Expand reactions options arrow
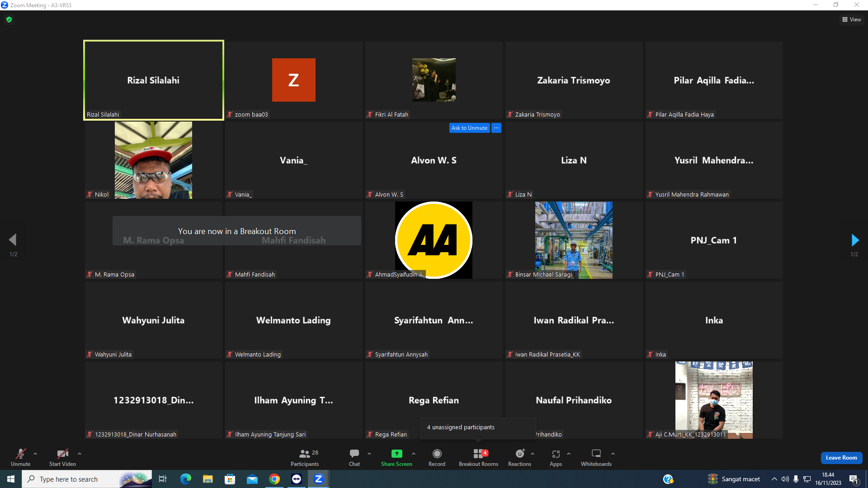The image size is (868, 488). coord(533,454)
